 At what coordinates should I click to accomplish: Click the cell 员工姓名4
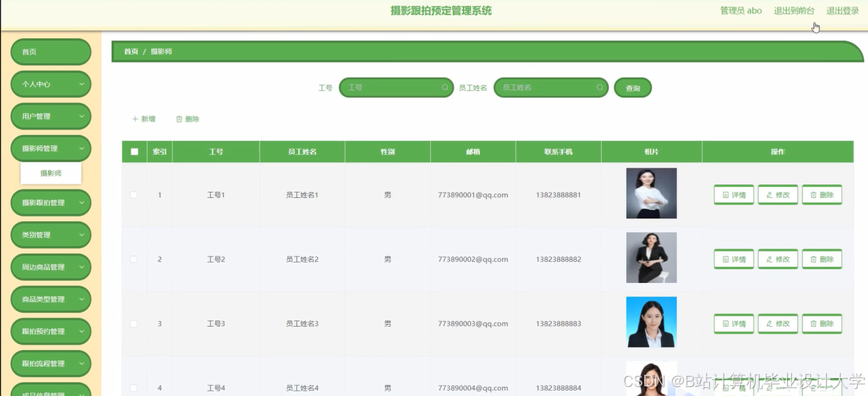(302, 388)
